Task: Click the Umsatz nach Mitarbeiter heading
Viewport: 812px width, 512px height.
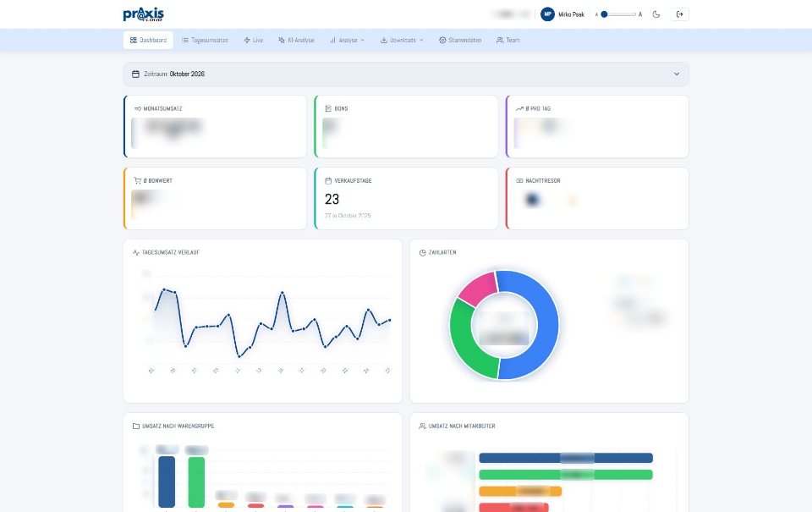Action: (462, 426)
